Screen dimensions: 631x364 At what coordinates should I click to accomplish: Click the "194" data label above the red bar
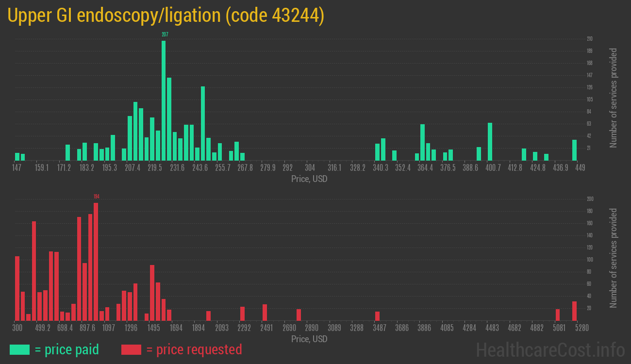[x=96, y=197]
